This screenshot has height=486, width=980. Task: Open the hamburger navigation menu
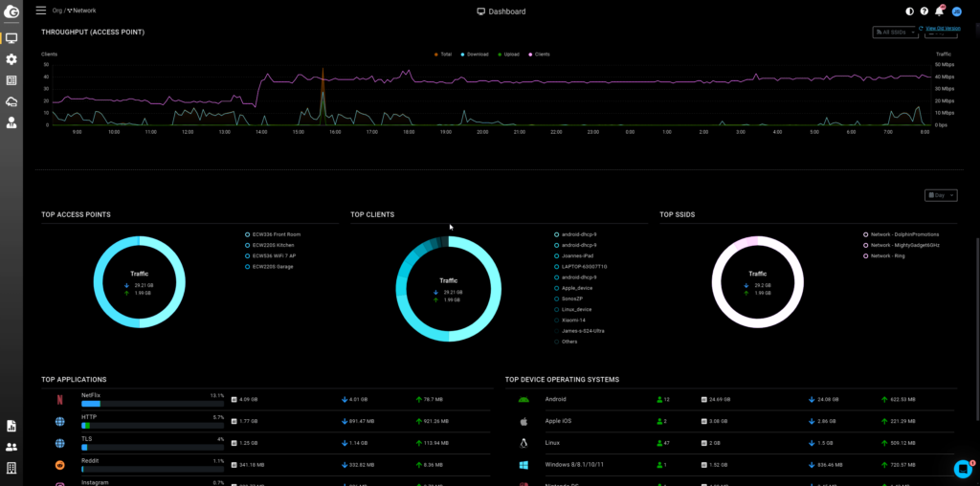pyautogui.click(x=40, y=11)
